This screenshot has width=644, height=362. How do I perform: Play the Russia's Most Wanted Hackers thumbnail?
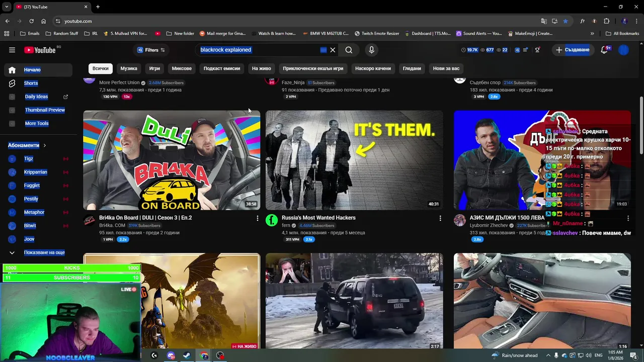pyautogui.click(x=354, y=160)
